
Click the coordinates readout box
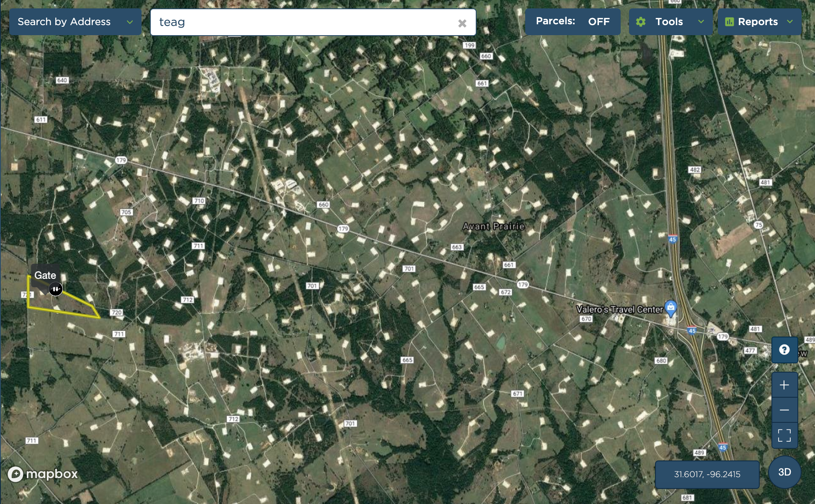(x=707, y=474)
